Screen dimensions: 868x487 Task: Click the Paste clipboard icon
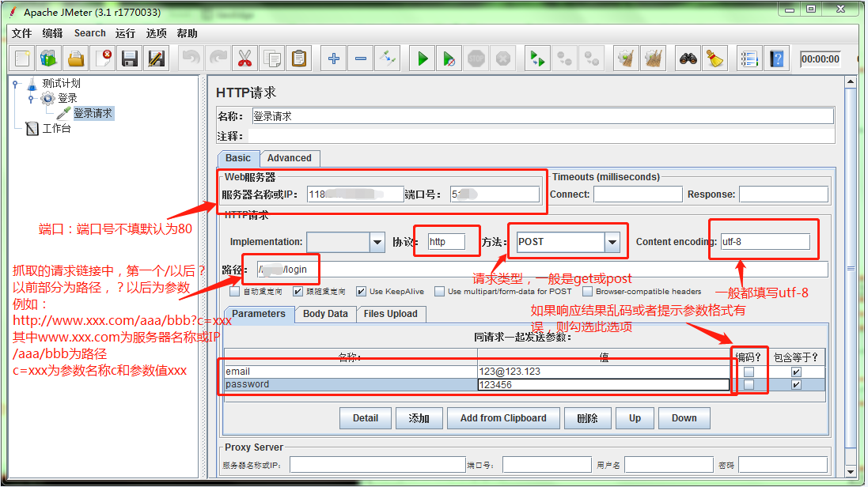[299, 59]
